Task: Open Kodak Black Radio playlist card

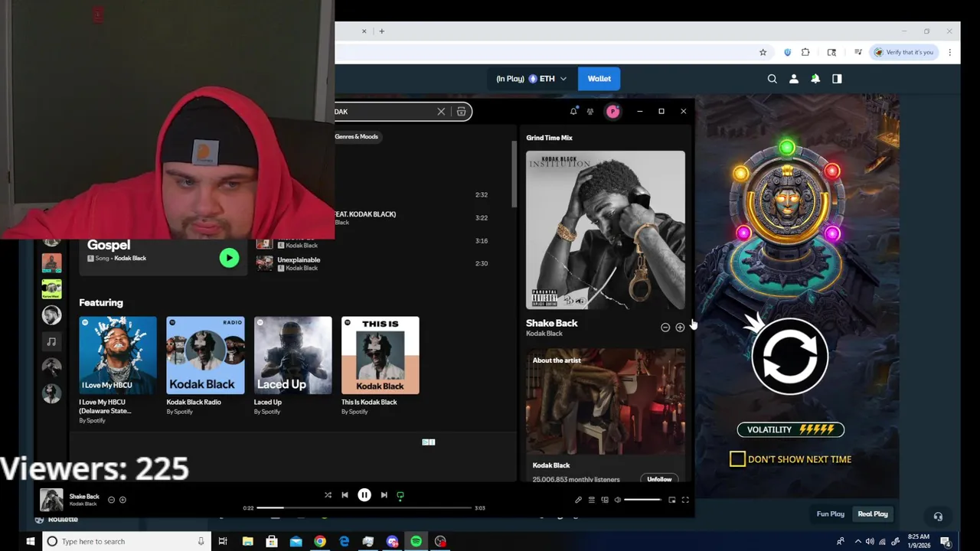Action: [205, 366]
